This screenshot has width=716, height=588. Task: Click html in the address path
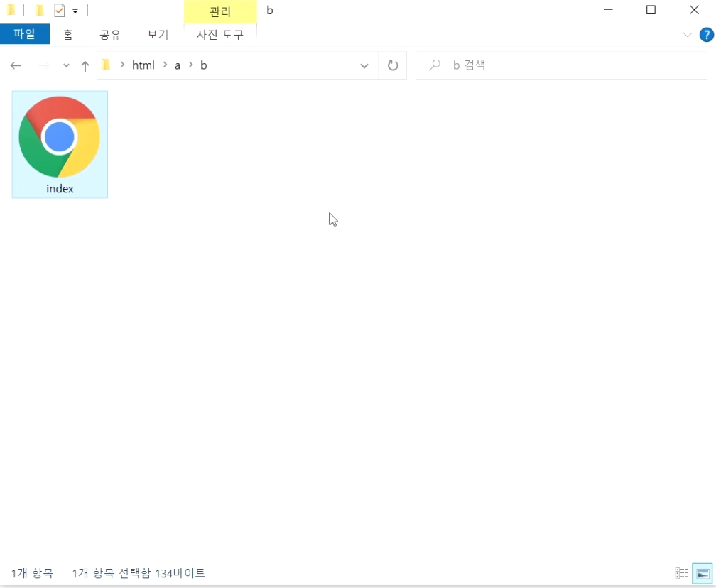pyautogui.click(x=143, y=66)
